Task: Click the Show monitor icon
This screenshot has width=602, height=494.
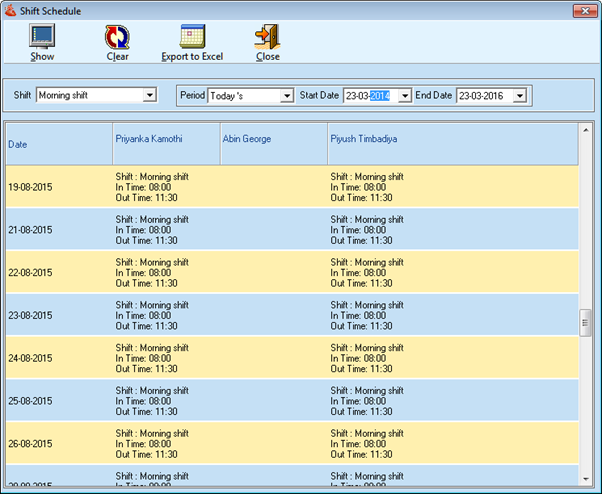Action: (42, 37)
